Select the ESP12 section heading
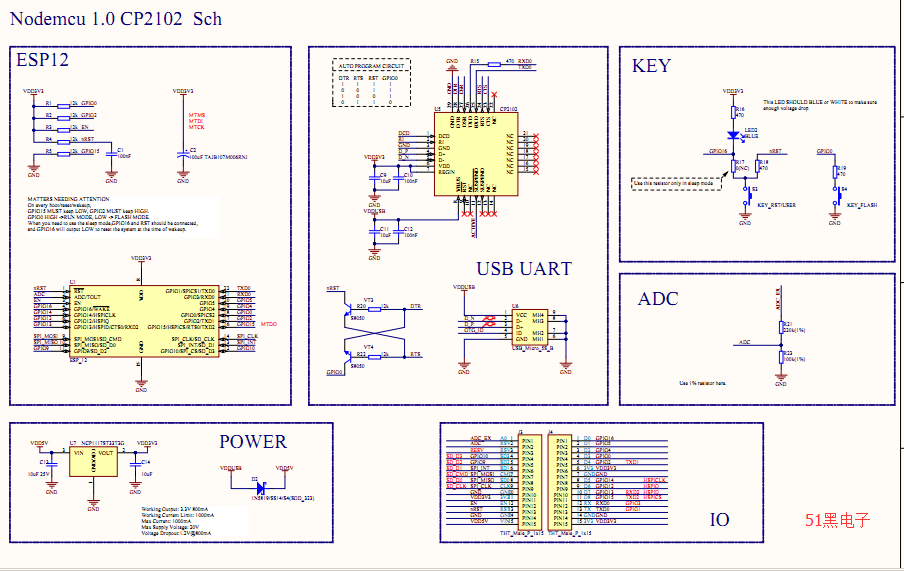 pos(43,60)
